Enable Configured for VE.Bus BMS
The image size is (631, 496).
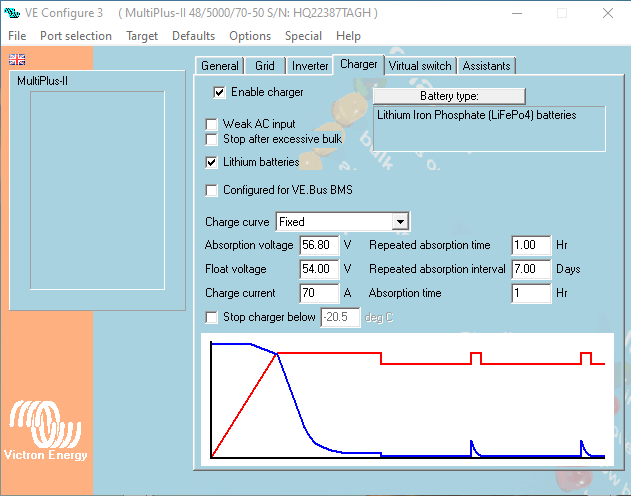[211, 190]
